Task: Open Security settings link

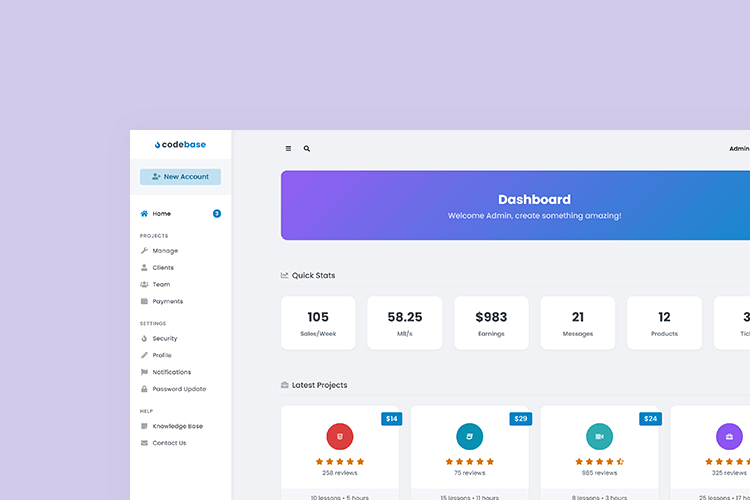Action: pos(165,339)
